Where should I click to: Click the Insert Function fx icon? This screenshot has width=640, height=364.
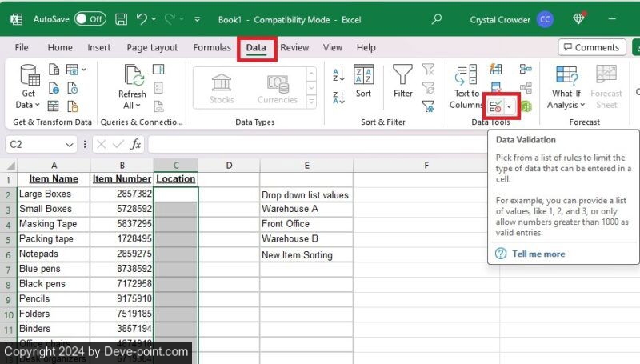click(x=136, y=145)
